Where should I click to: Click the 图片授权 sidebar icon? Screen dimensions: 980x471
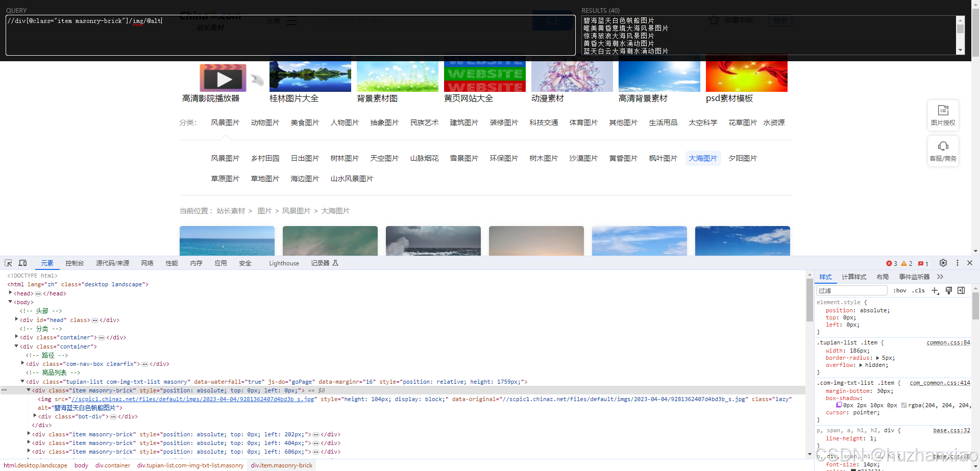pos(943,110)
